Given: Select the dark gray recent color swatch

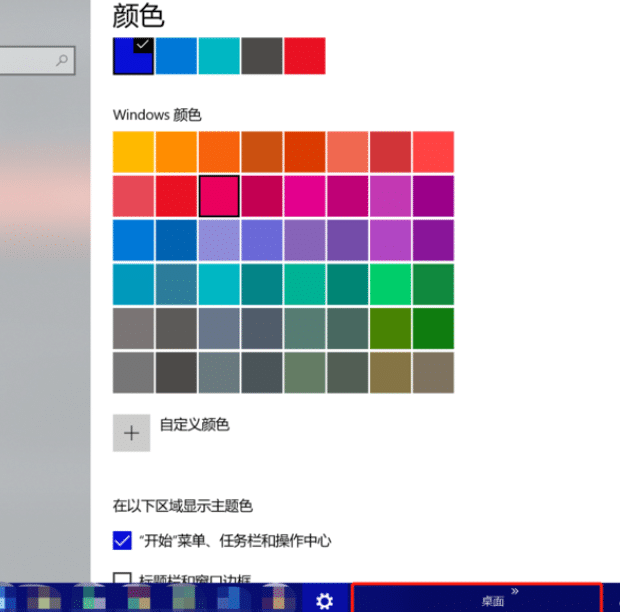Looking at the screenshot, I should (x=262, y=56).
